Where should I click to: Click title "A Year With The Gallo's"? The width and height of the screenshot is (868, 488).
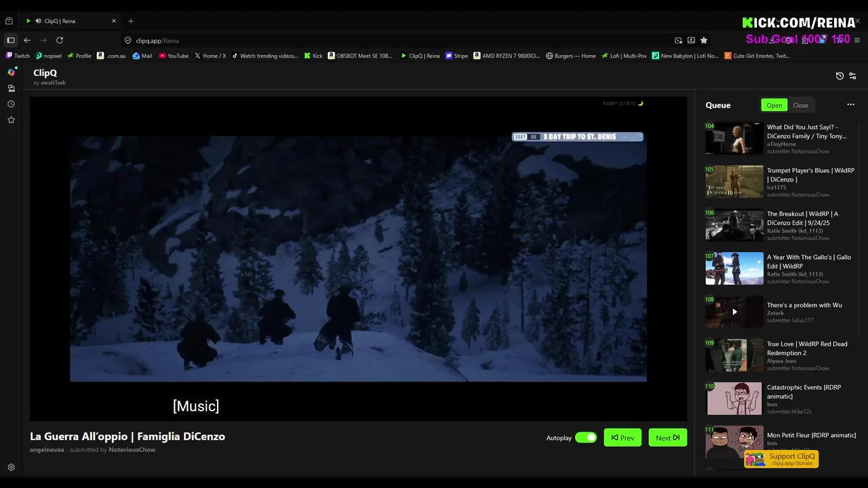coord(808,261)
